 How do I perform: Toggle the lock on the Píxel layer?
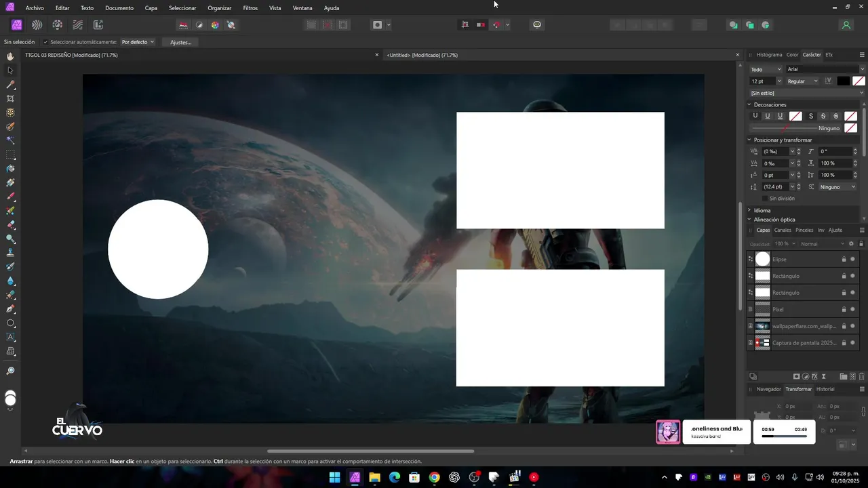click(x=844, y=309)
